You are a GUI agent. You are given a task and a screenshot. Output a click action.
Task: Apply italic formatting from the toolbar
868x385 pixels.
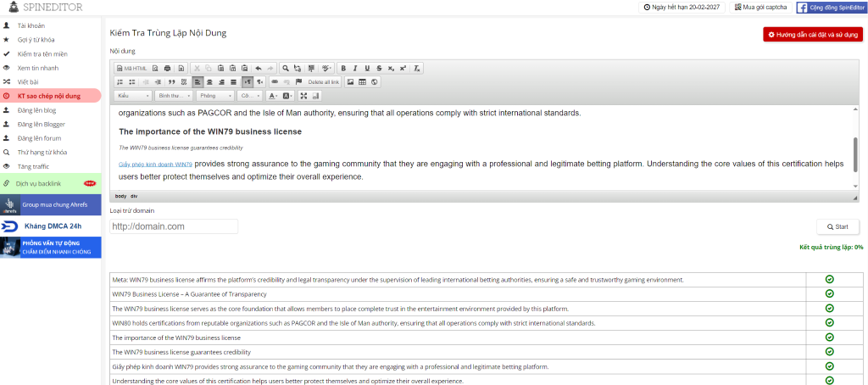[x=355, y=68]
